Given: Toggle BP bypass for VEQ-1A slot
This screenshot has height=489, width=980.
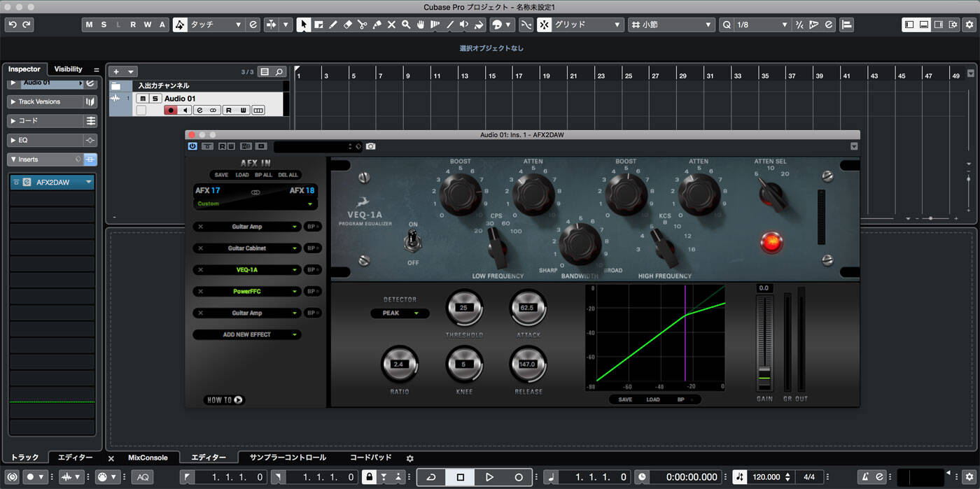Looking at the screenshot, I should (x=313, y=269).
